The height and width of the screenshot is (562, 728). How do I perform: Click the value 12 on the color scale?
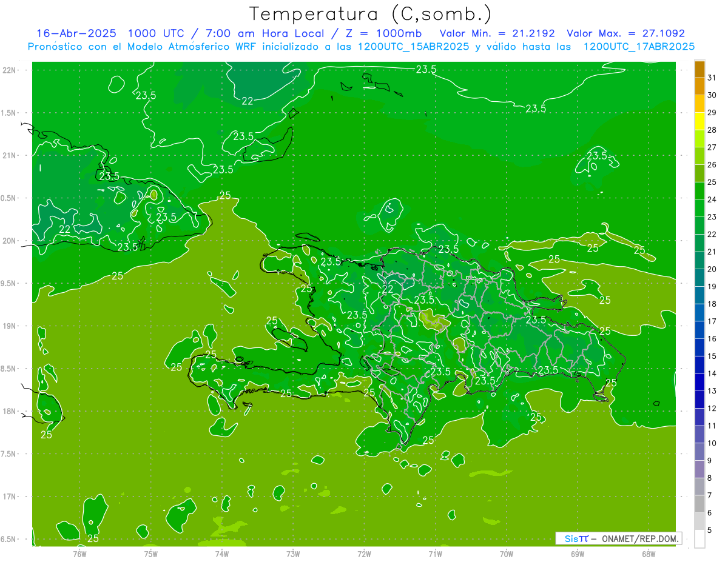click(x=712, y=408)
